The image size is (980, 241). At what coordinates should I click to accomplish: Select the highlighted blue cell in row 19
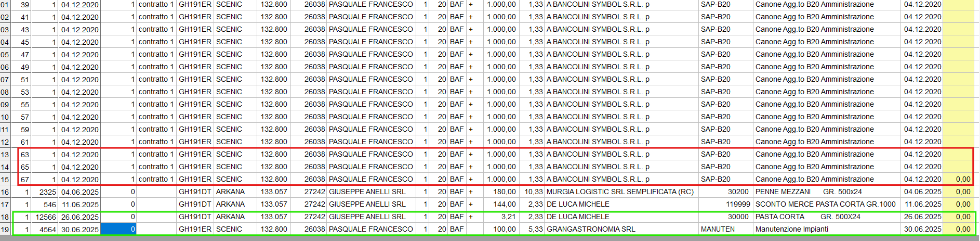pos(118,229)
